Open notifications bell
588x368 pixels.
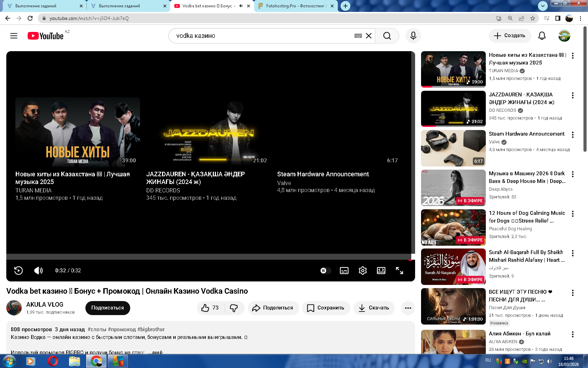[x=542, y=36]
